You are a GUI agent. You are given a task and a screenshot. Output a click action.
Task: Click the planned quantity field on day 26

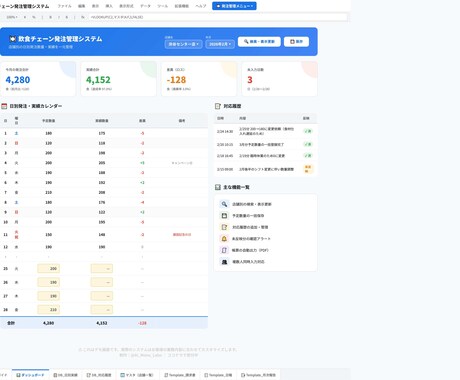click(49, 282)
